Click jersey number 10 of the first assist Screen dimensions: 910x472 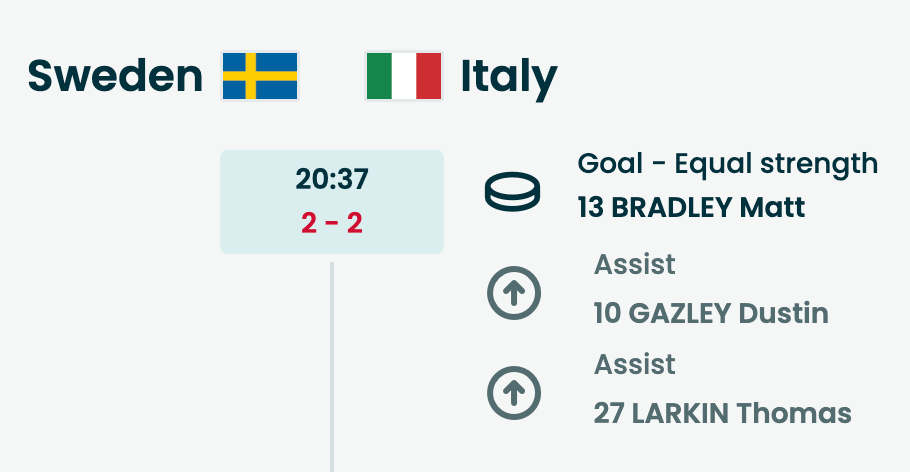coord(607,313)
